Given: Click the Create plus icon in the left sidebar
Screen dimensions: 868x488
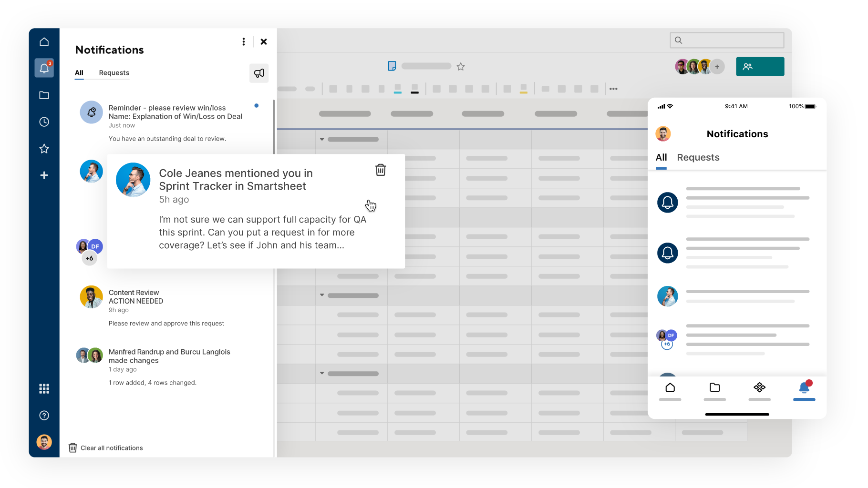Looking at the screenshot, I should [x=44, y=175].
